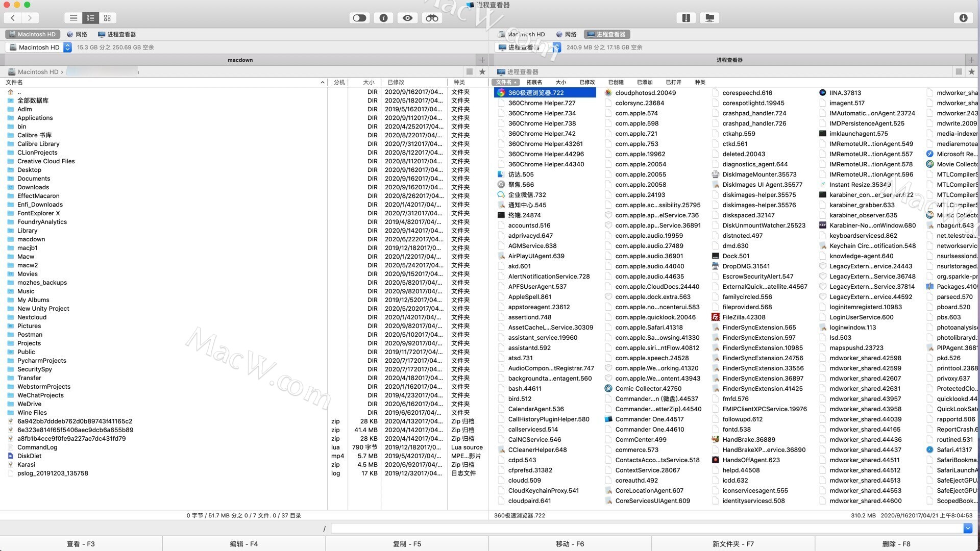Screen dimensions: 980x551
Task: Select 网络 tab in left pane
Action: coord(77,34)
